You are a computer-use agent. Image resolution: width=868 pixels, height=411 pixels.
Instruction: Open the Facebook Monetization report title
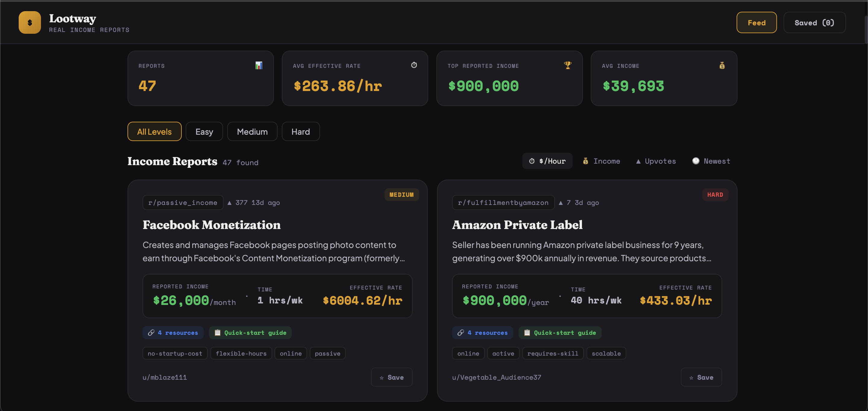pos(211,225)
